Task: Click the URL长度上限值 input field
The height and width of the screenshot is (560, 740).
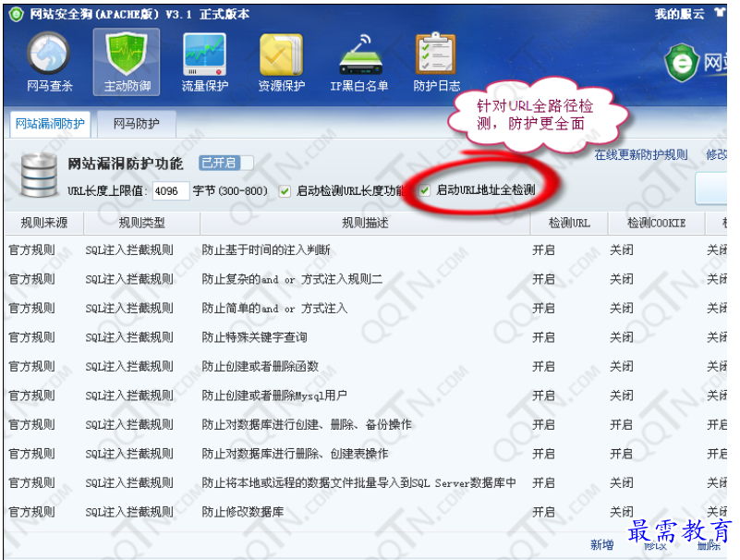Action: pos(170,191)
